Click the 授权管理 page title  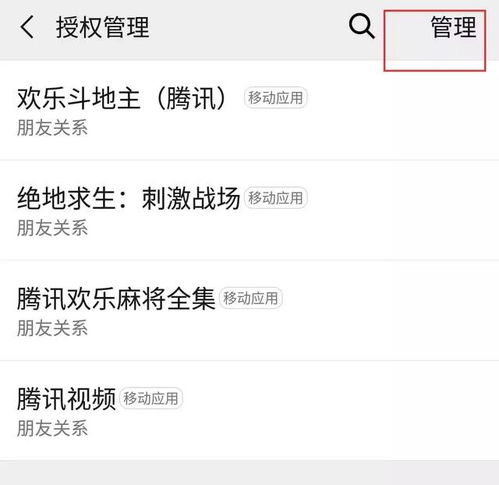[x=102, y=27]
